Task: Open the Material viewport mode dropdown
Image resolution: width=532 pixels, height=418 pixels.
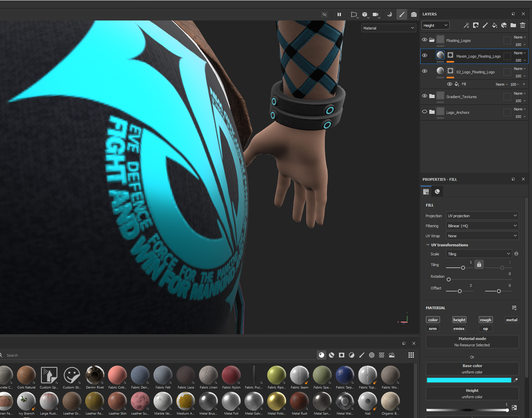Action: [x=388, y=28]
